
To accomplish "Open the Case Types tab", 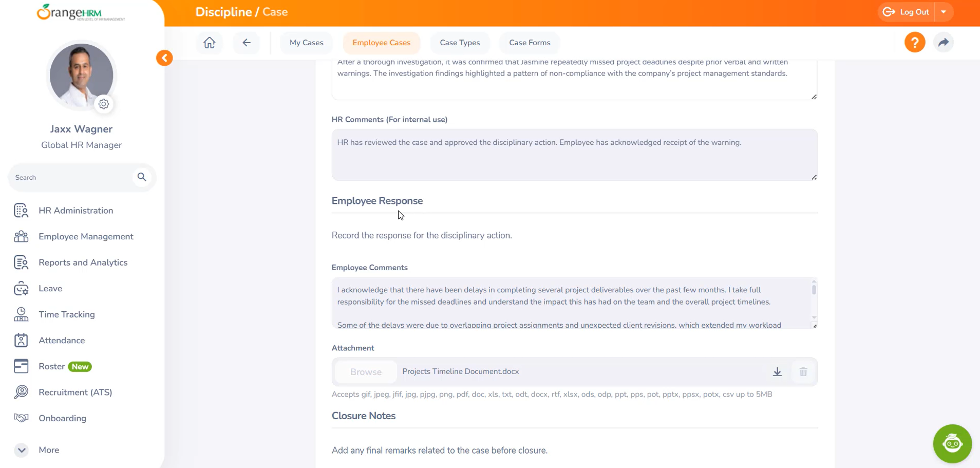I will coord(460,43).
